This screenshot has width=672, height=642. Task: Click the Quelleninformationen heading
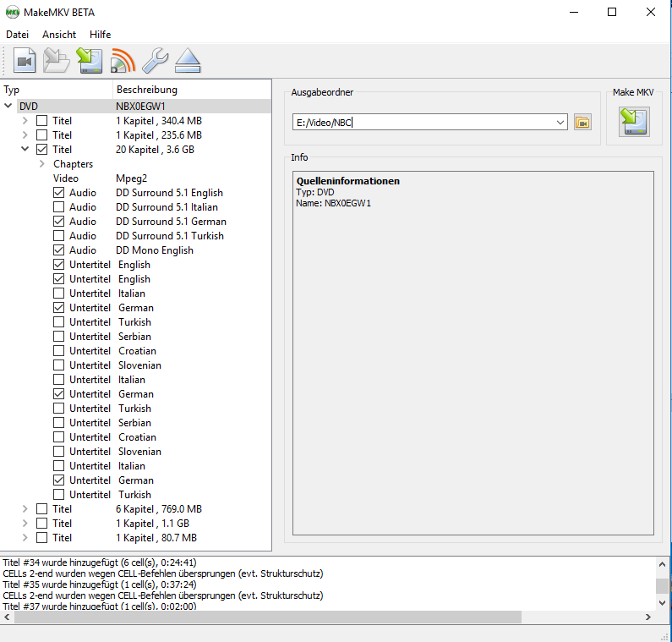348,181
